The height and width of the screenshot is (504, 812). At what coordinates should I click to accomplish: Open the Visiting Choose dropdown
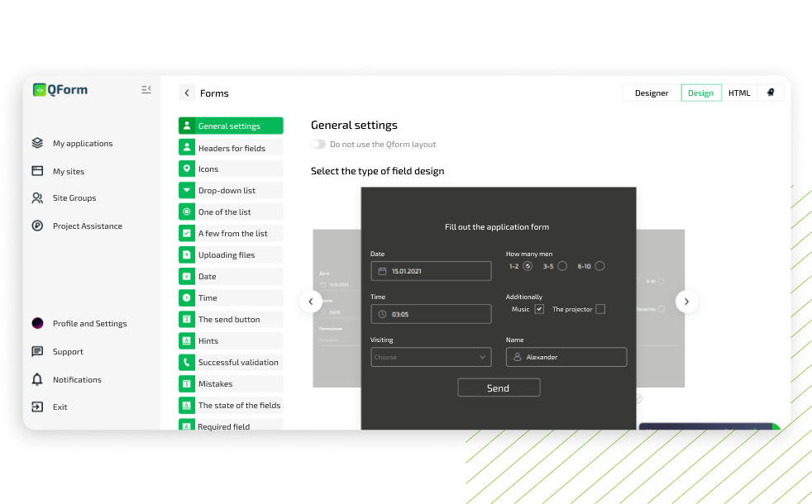click(431, 357)
